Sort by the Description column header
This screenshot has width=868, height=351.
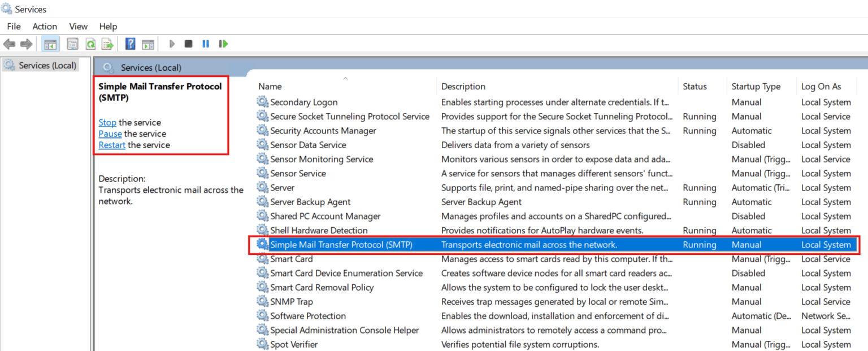[x=463, y=86]
